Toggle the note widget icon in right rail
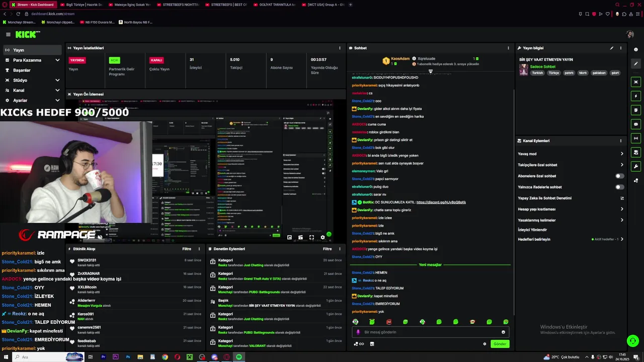Viewport: 644px width, 362px height. (636, 110)
